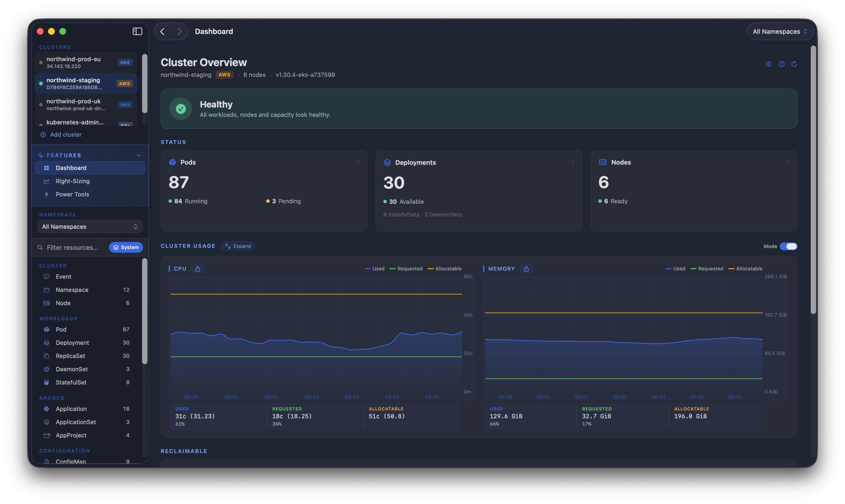The height and width of the screenshot is (504, 845).
Task: Add a new cluster
Action: 61,135
